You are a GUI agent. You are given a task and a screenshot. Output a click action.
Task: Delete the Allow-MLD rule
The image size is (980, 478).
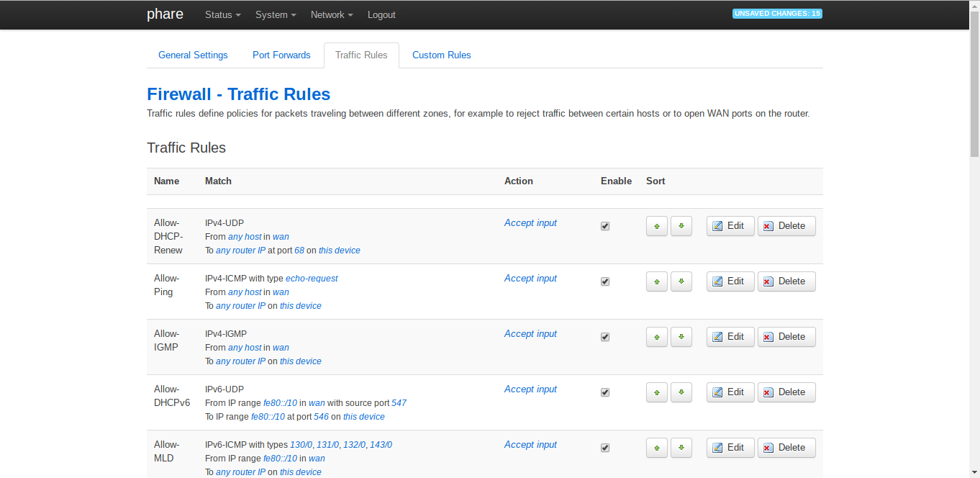tap(786, 448)
